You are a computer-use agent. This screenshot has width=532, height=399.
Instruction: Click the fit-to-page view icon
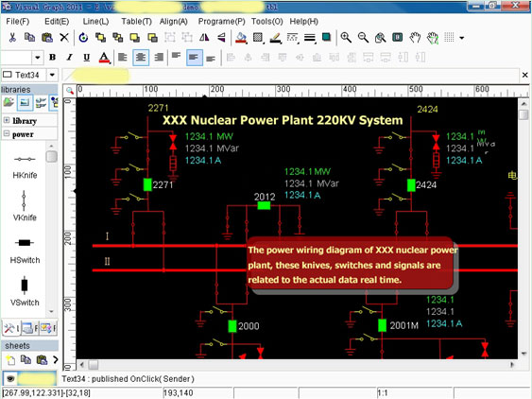[397, 38]
